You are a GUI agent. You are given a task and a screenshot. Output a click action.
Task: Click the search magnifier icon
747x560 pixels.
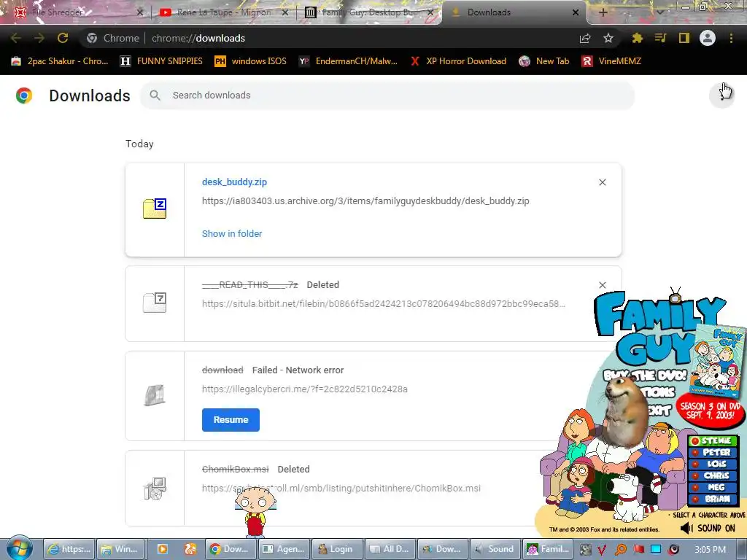click(155, 96)
